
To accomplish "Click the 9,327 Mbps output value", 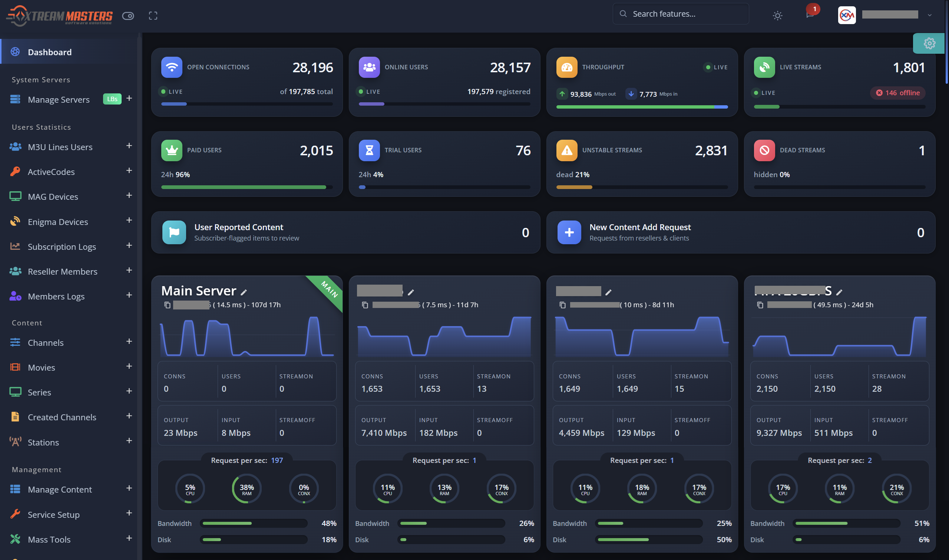I will click(779, 433).
